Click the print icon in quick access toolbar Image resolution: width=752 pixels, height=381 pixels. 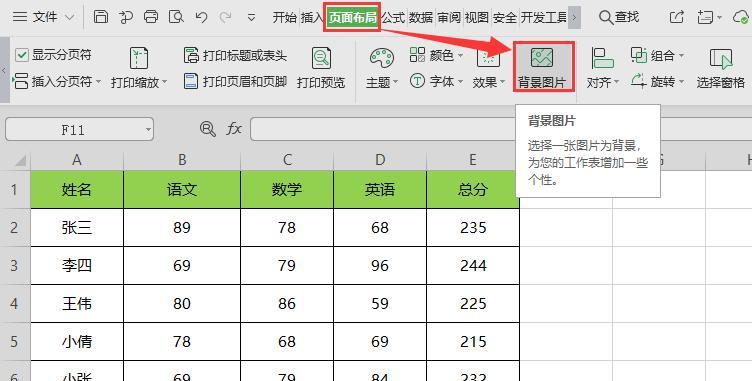151,17
